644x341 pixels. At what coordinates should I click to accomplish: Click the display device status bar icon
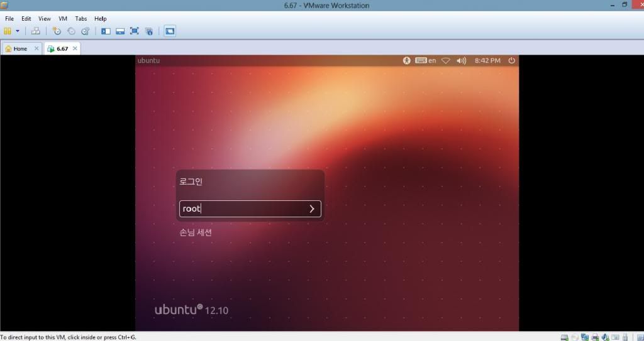(x=615, y=337)
